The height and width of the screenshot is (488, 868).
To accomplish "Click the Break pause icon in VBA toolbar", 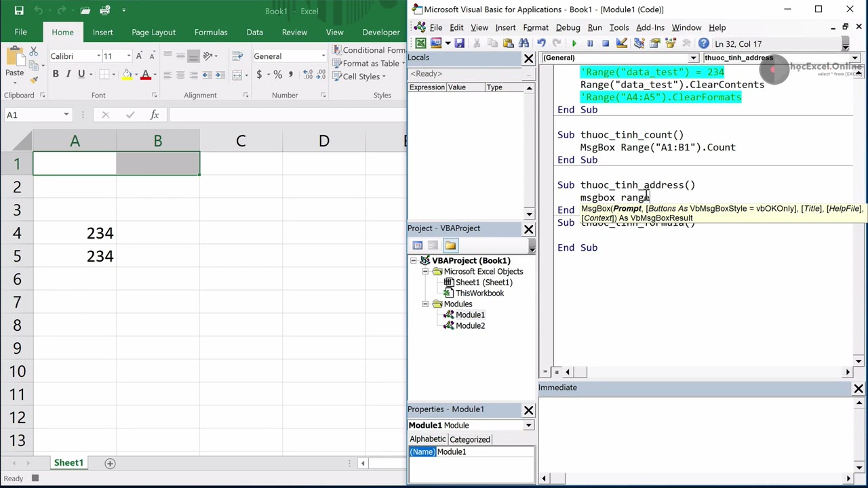I will [590, 43].
